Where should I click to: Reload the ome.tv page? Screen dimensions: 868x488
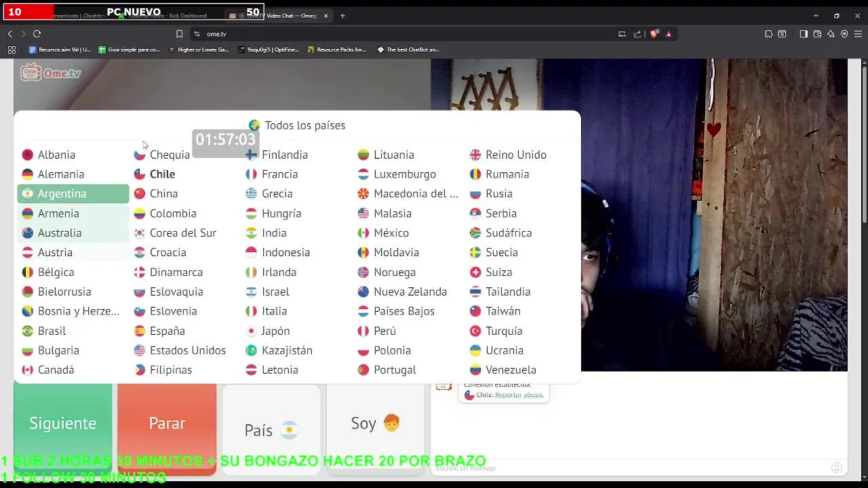click(x=37, y=34)
